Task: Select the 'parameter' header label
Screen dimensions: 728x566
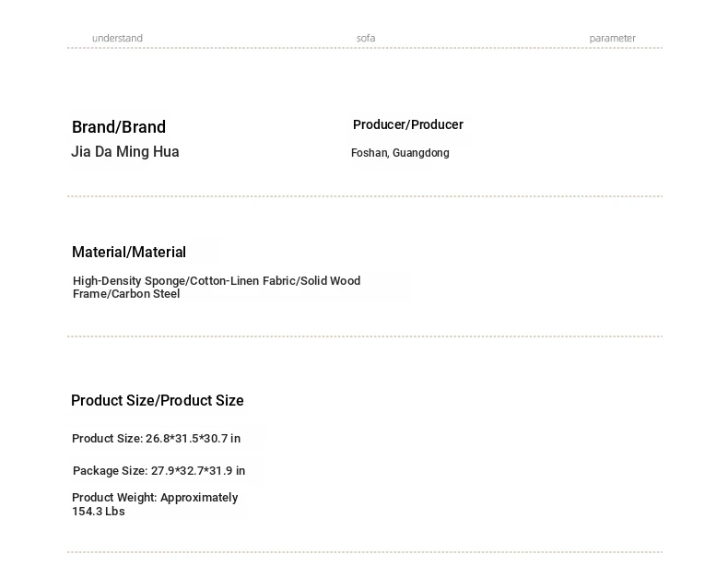Action: 612,38
